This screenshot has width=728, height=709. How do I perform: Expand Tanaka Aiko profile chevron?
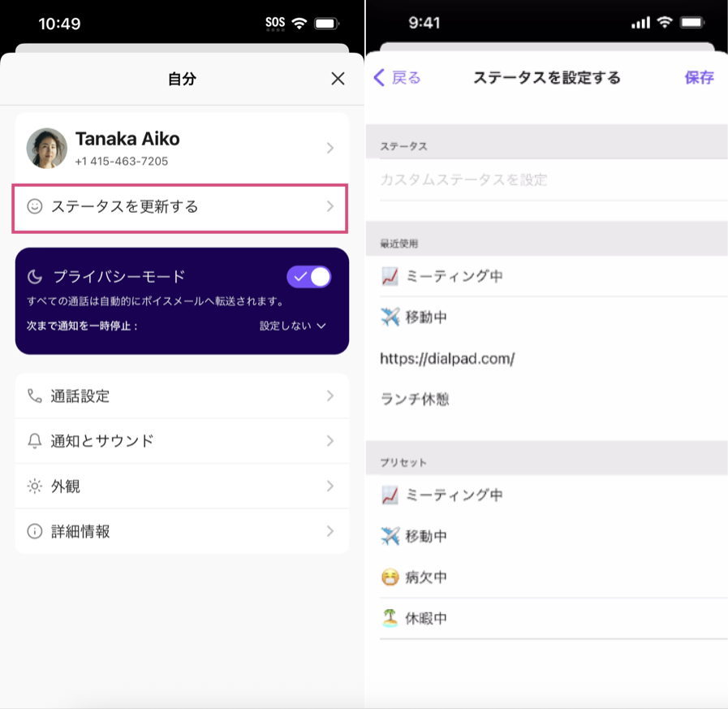(x=330, y=148)
